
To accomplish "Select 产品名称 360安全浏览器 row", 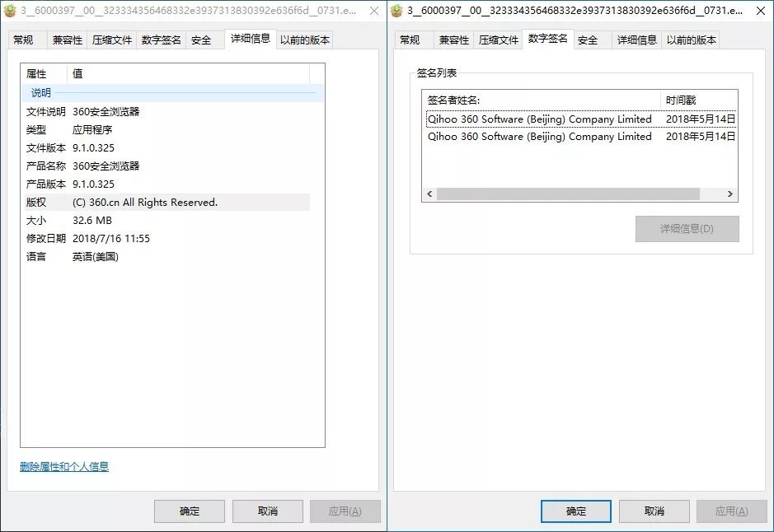I will click(166, 166).
